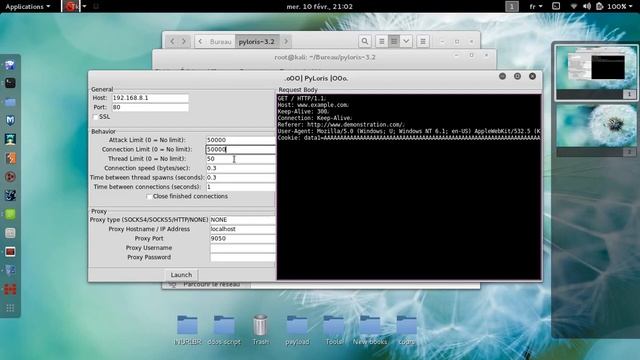
Task: Click the network wifi icon in top bar
Action: 574,7
